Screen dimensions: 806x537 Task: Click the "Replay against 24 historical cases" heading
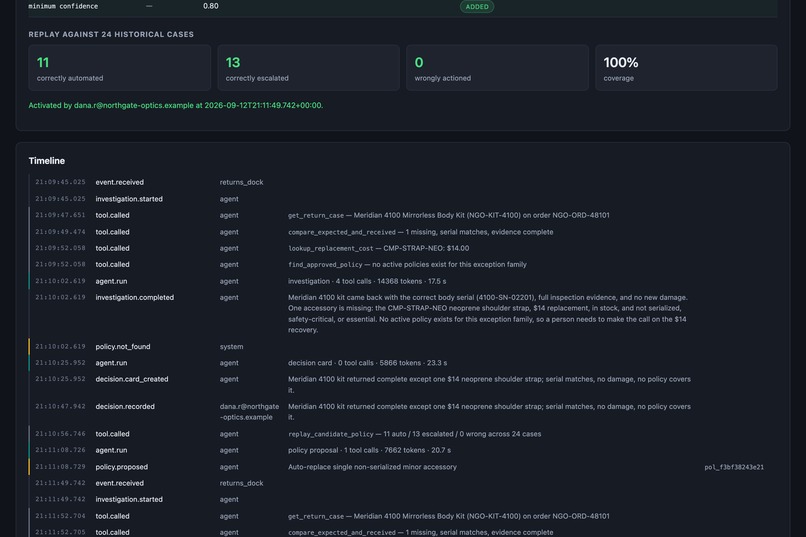pyautogui.click(x=111, y=34)
